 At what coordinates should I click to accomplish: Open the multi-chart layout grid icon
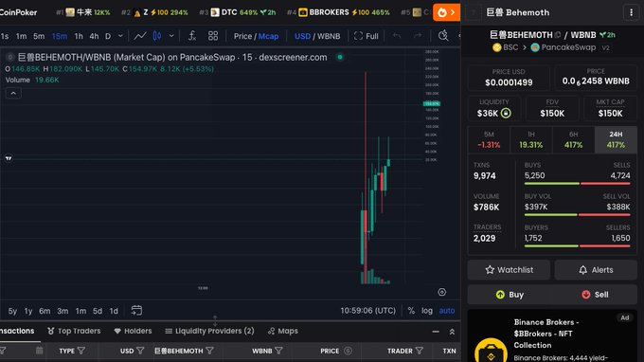pyautogui.click(x=213, y=36)
